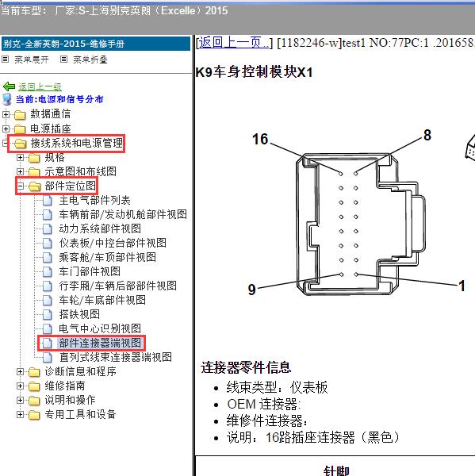
Task: Open the 乘客舱/车顶部件视图 page
Action: (x=107, y=257)
